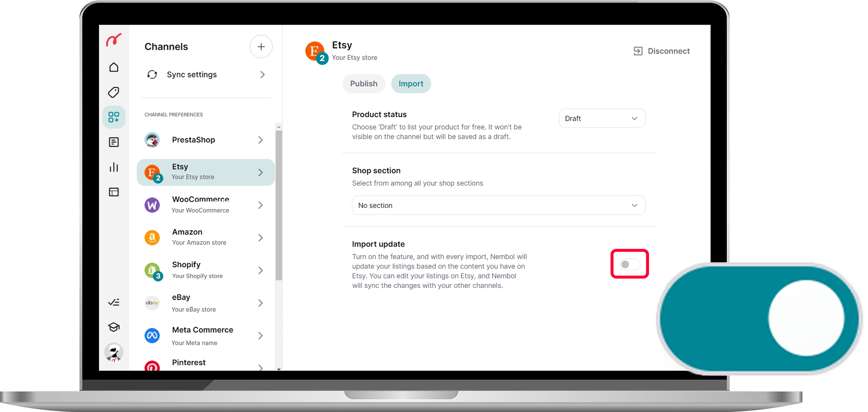Select Amazon channel name
The height and width of the screenshot is (412, 868).
(187, 232)
